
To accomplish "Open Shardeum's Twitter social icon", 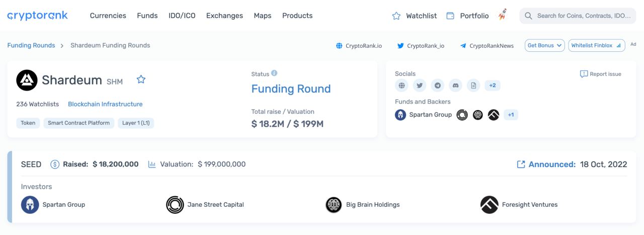I will tap(420, 86).
